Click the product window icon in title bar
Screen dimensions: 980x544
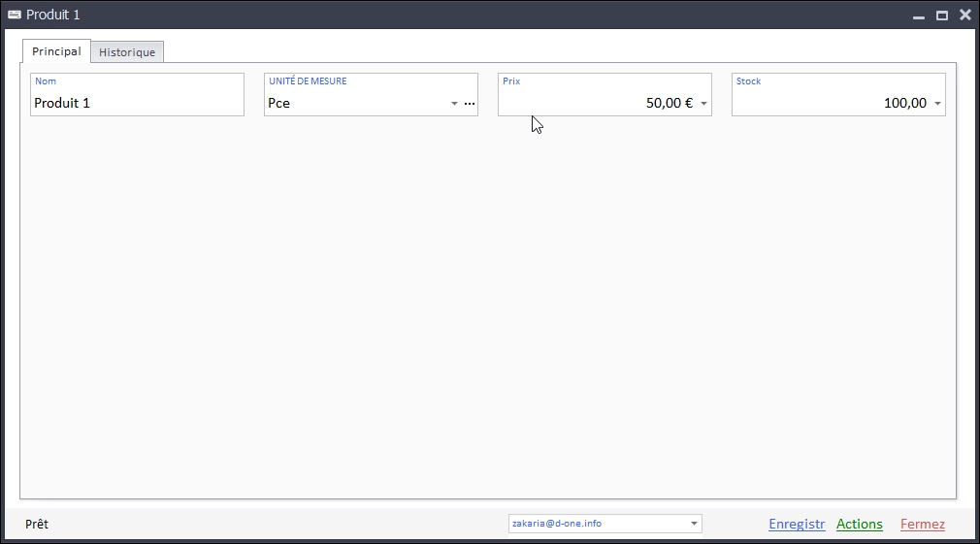pos(15,15)
